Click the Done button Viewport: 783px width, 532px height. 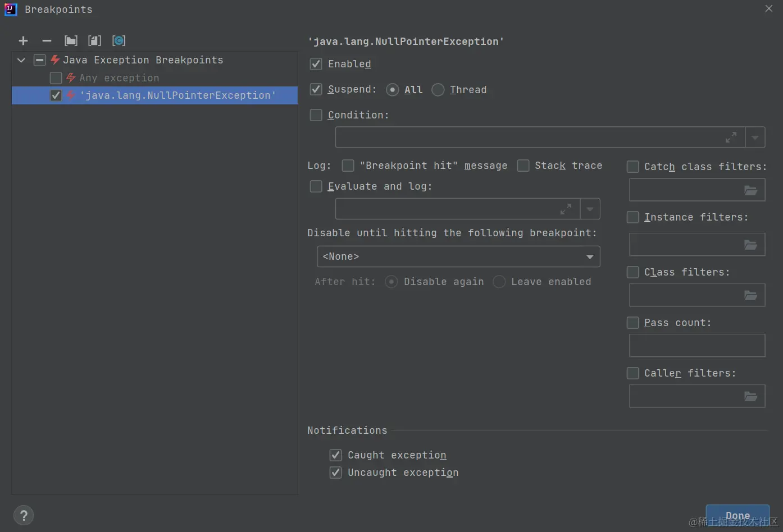737,515
